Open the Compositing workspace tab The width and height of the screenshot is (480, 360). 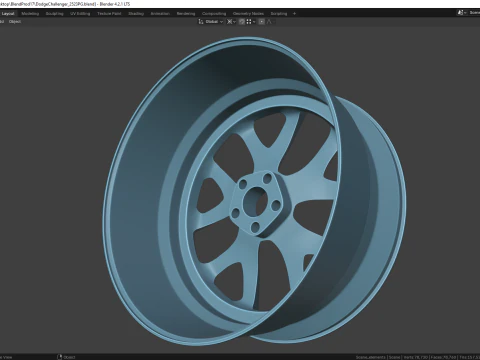214,14
